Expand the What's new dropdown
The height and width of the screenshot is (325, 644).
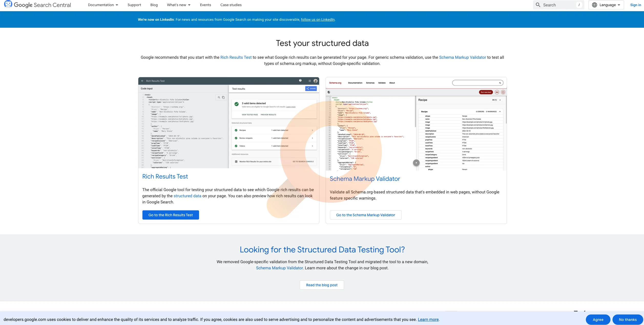coord(178,5)
